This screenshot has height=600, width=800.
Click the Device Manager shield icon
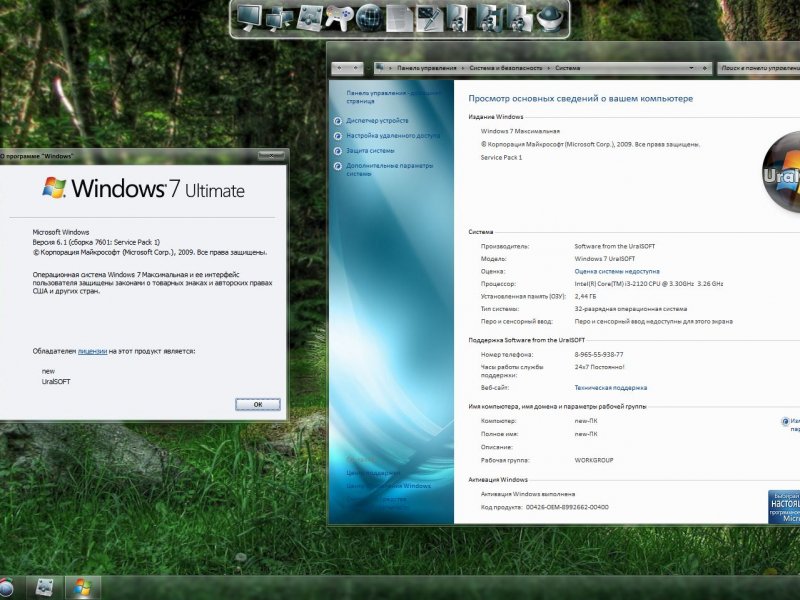click(338, 121)
